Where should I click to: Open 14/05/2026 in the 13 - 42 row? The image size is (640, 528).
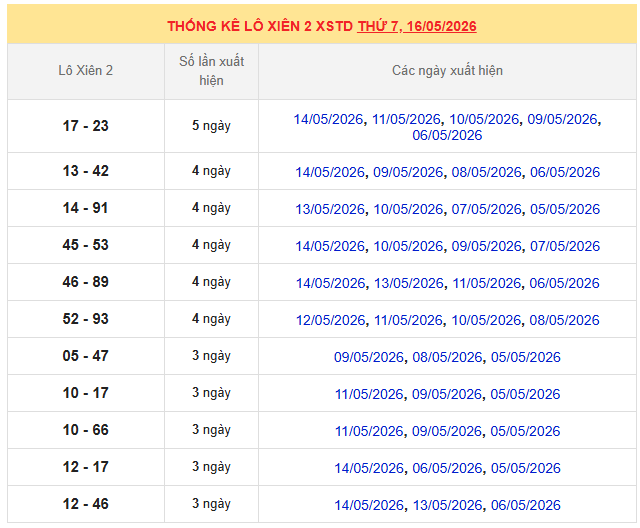coord(330,172)
